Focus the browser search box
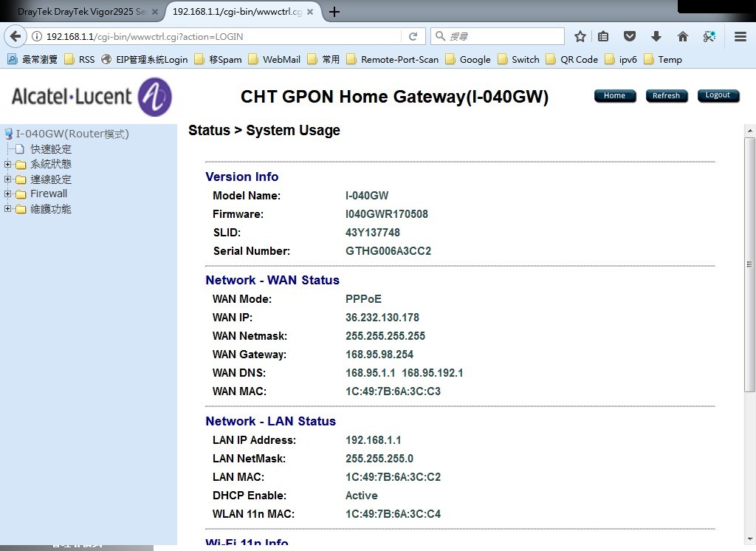Viewport: 756px width, 551px height. [497, 36]
